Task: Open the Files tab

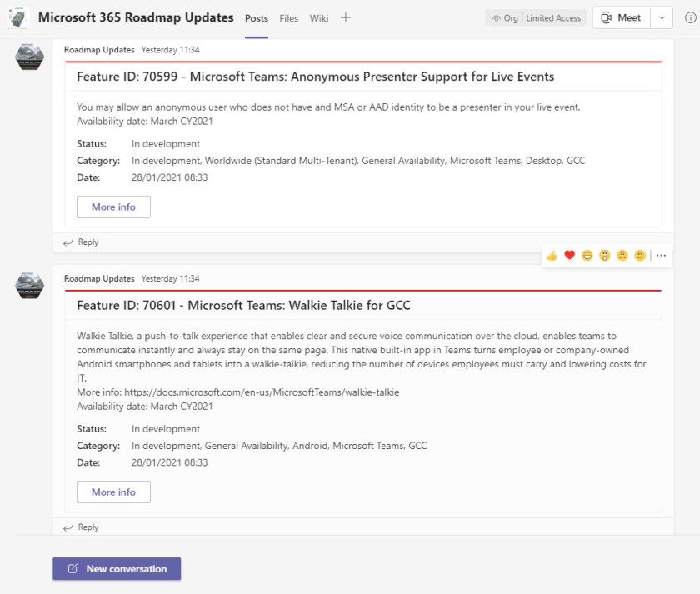Action: [x=289, y=18]
